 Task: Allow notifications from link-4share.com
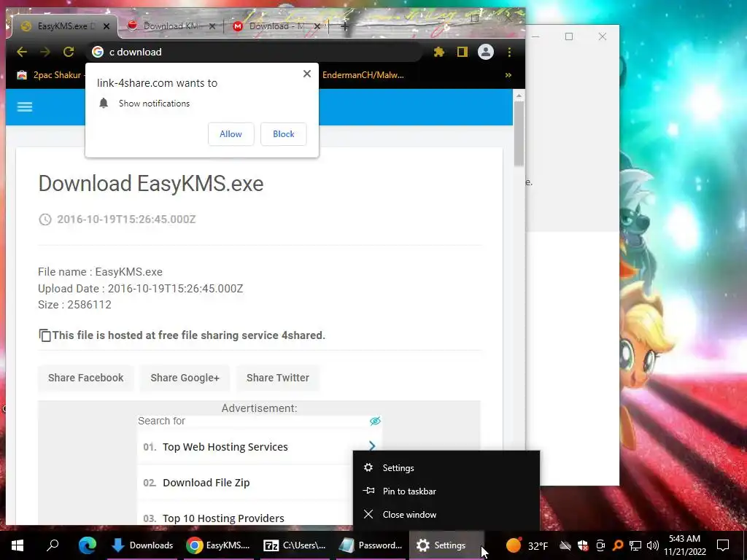tap(231, 134)
